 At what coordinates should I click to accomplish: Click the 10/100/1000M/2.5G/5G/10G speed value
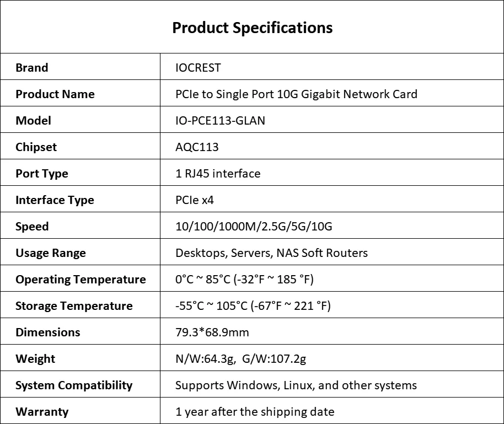254,227
